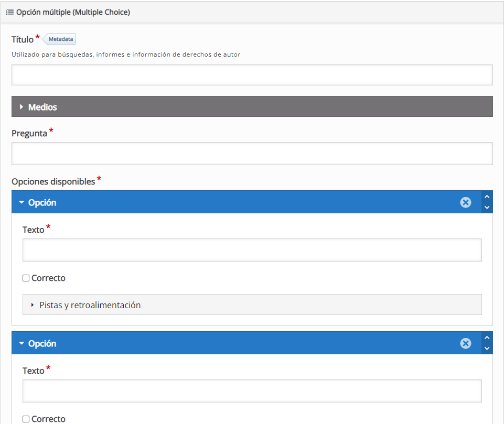Move second Opción up with arrow
This screenshot has height=424, width=504.
tap(487, 338)
